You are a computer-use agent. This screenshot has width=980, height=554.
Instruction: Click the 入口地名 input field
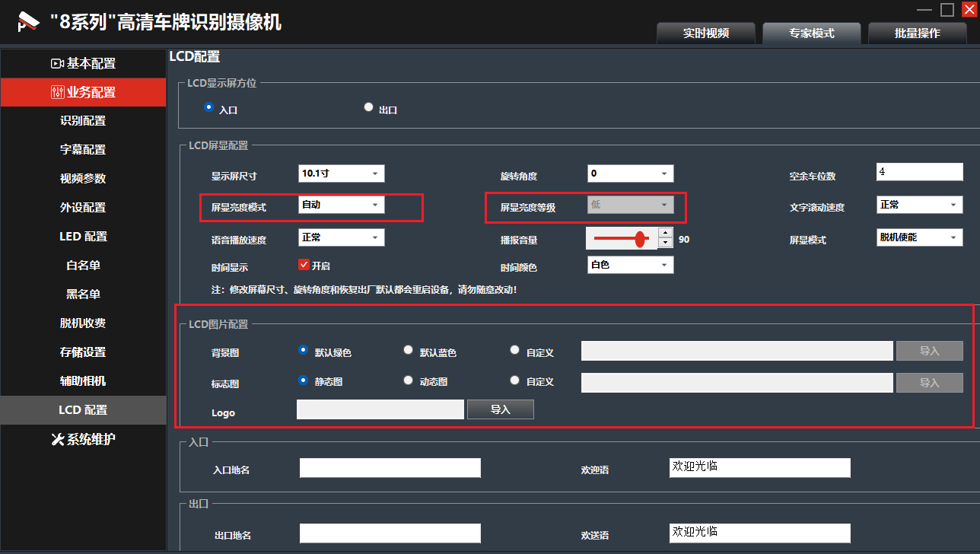390,468
